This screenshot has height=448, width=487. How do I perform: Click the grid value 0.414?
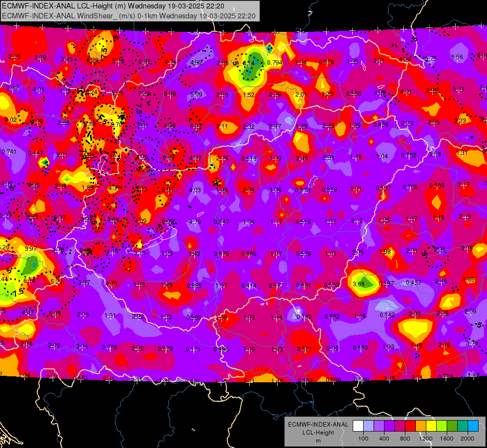[249, 285]
